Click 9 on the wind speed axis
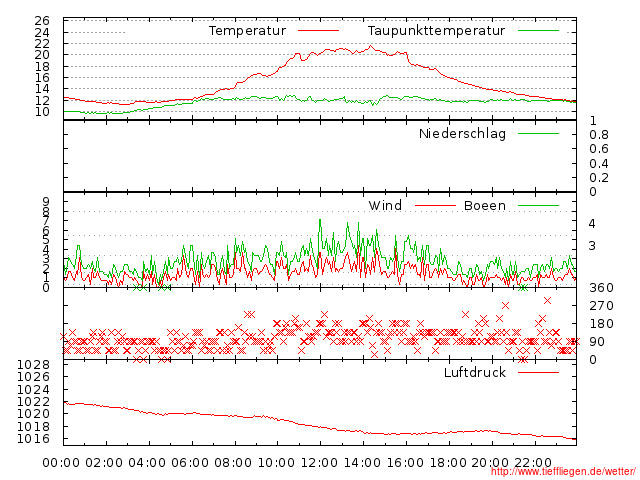The width and height of the screenshot is (640, 480). pos(46,202)
